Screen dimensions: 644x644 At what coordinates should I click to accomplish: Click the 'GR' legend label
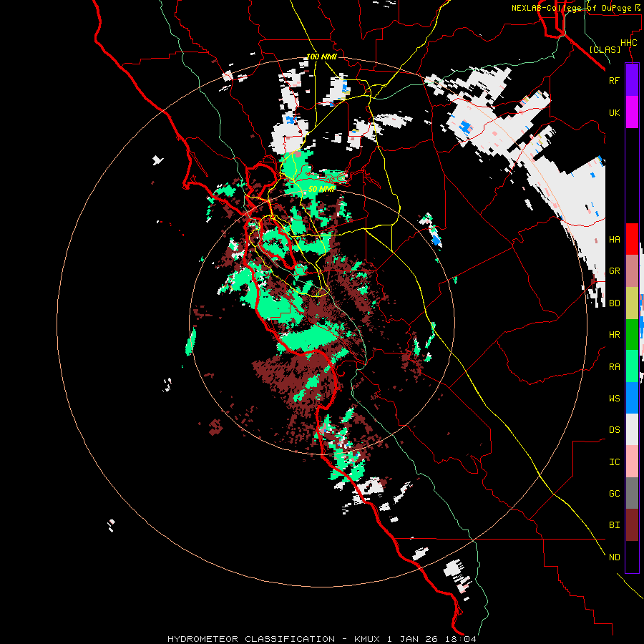[x=614, y=271]
